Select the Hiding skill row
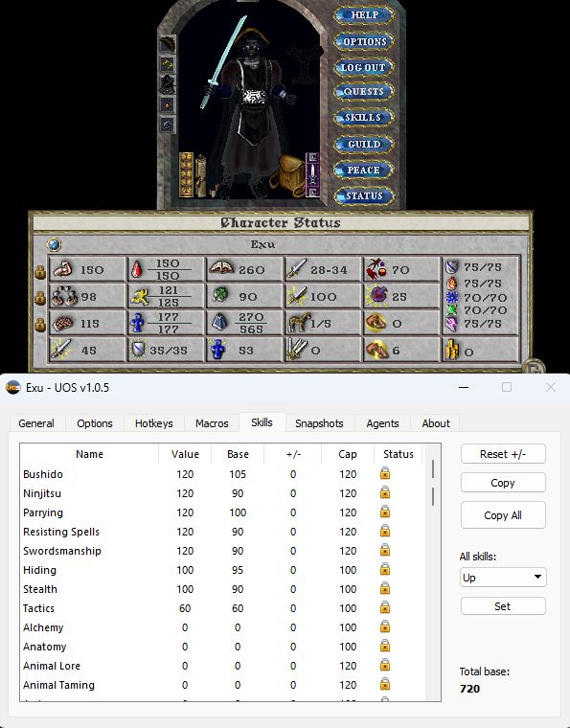Viewport: 570px width, 728px height. (x=222, y=570)
